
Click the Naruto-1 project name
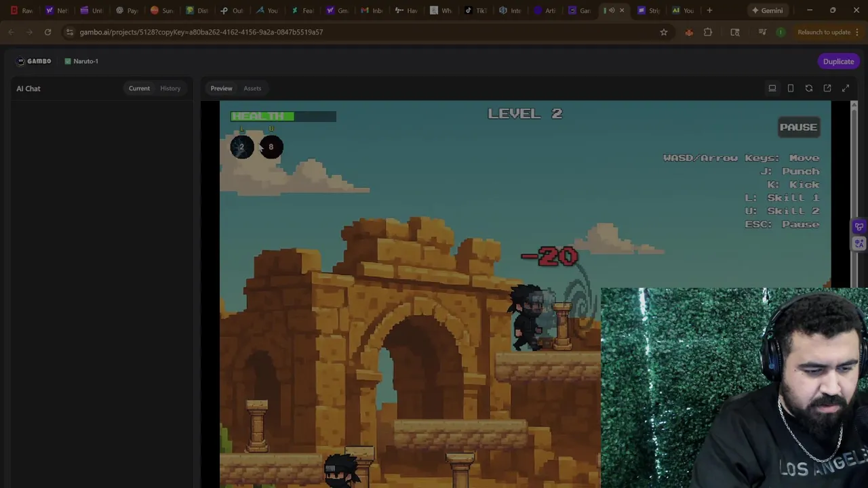tap(85, 61)
